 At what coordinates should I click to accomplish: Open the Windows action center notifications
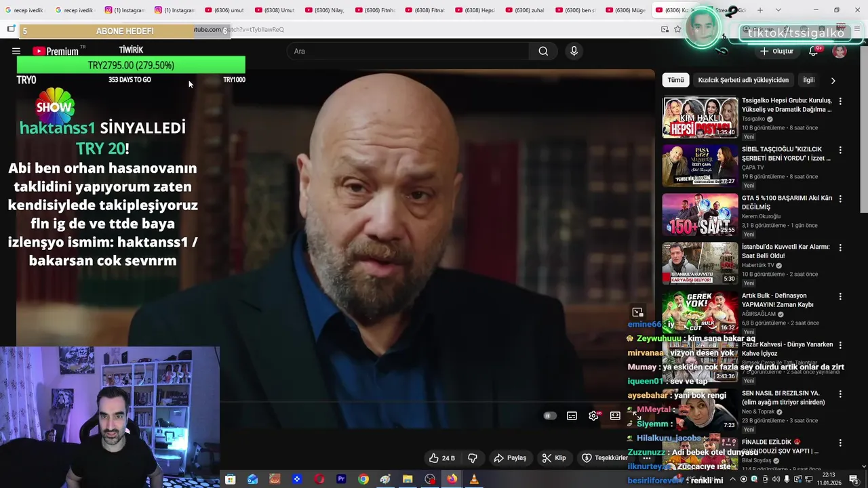854,479
